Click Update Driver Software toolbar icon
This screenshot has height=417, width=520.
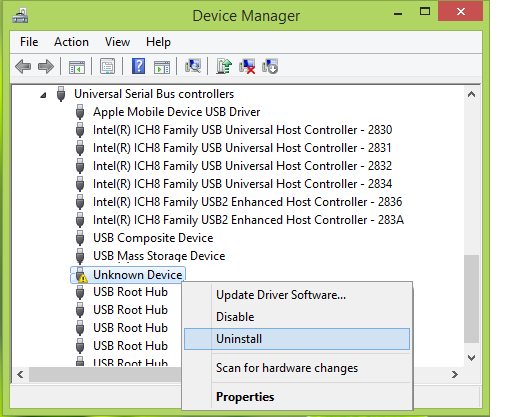tap(224, 66)
